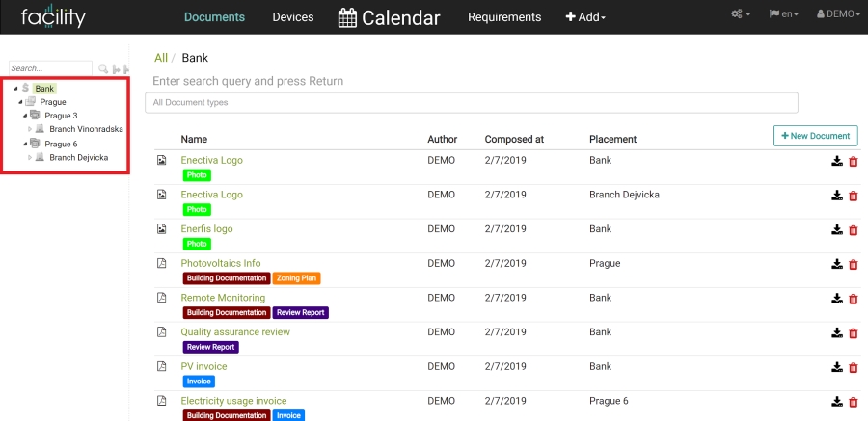The width and height of the screenshot is (868, 421).
Task: Click the tree Search input field
Action: coord(50,68)
